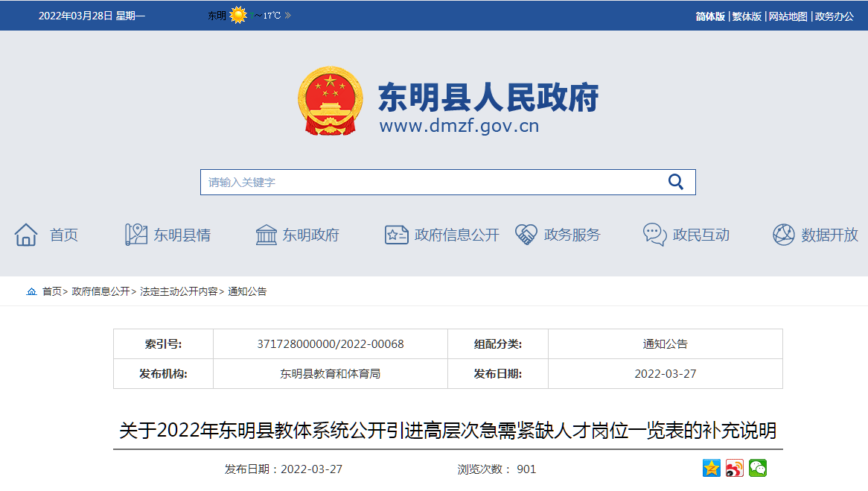Switch to 繁体版 traditional version
The height and width of the screenshot is (491, 868).
747,16
